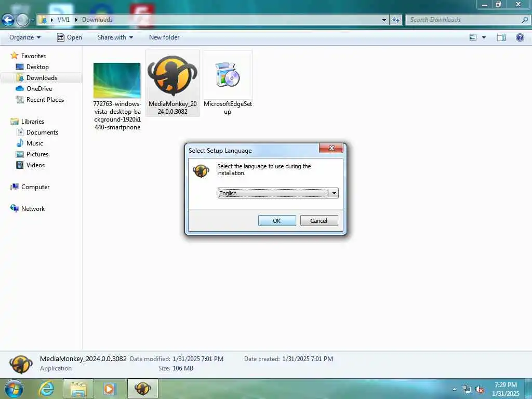The width and height of the screenshot is (532, 399).
Task: Click the search magnifier icon
Action: 525,20
